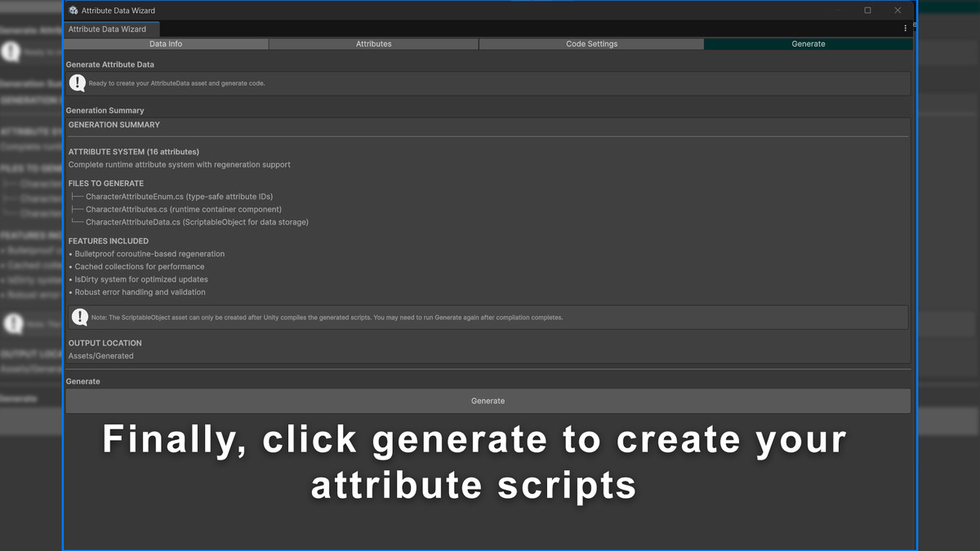This screenshot has width=980, height=551.
Task: Select the Code Settings tab
Action: coord(591,43)
